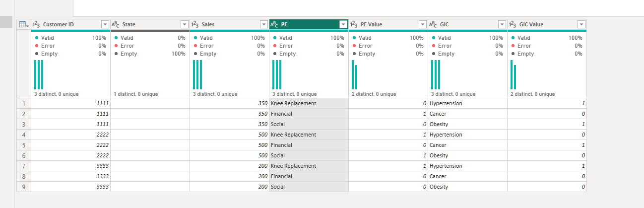Image resolution: width=644 pixels, height=208 pixels.
Task: Open the PE Value filter dropdown
Action: click(422, 24)
